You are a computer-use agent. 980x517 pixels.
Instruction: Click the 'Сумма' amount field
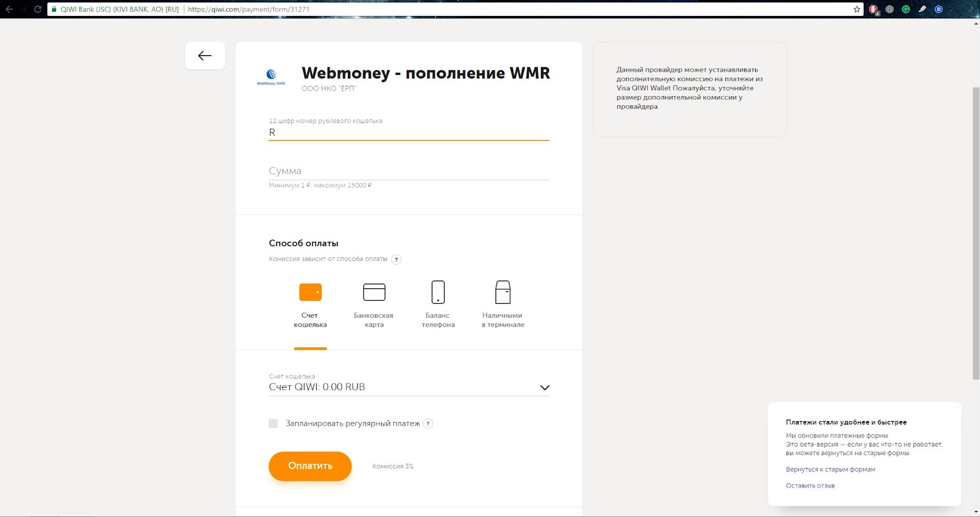409,171
